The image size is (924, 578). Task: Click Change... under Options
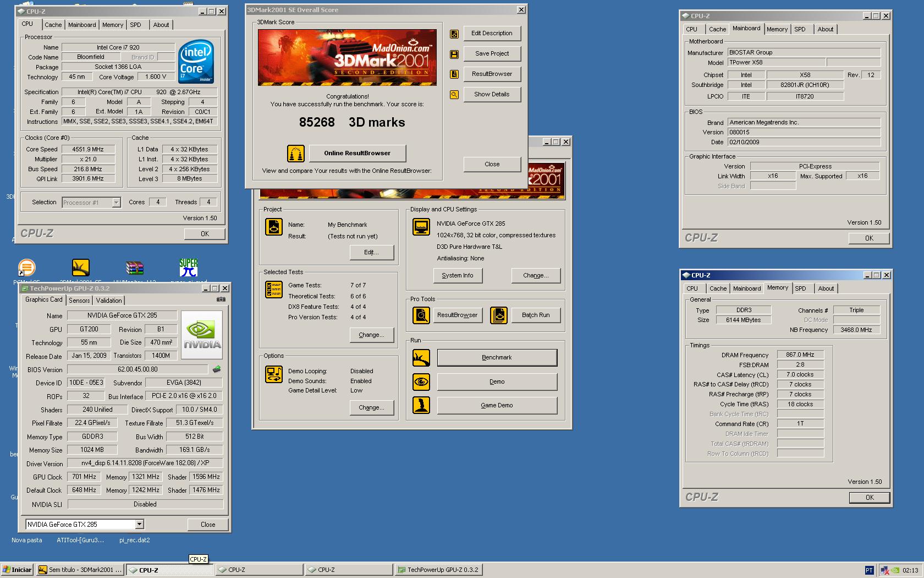[x=372, y=408]
